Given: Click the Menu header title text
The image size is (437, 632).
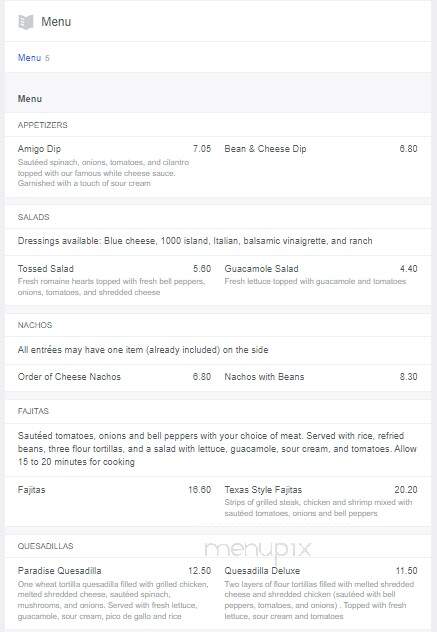Looking at the screenshot, I should point(56,22).
